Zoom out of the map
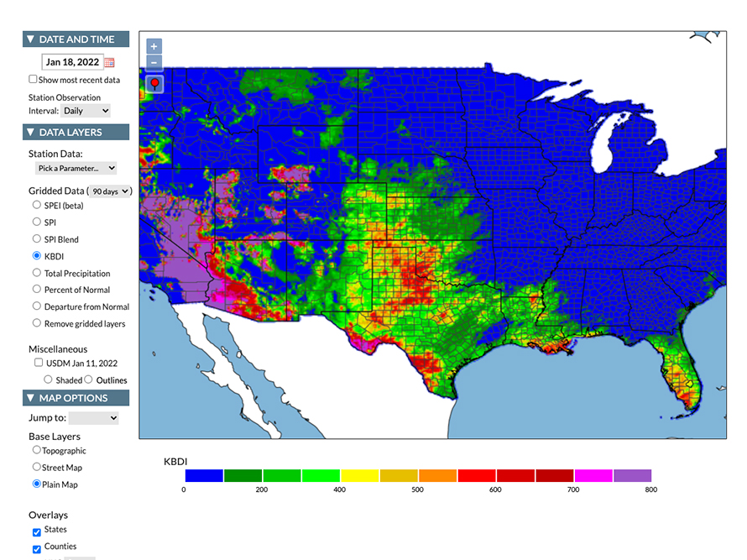This screenshot has height=560, width=747. tap(154, 62)
